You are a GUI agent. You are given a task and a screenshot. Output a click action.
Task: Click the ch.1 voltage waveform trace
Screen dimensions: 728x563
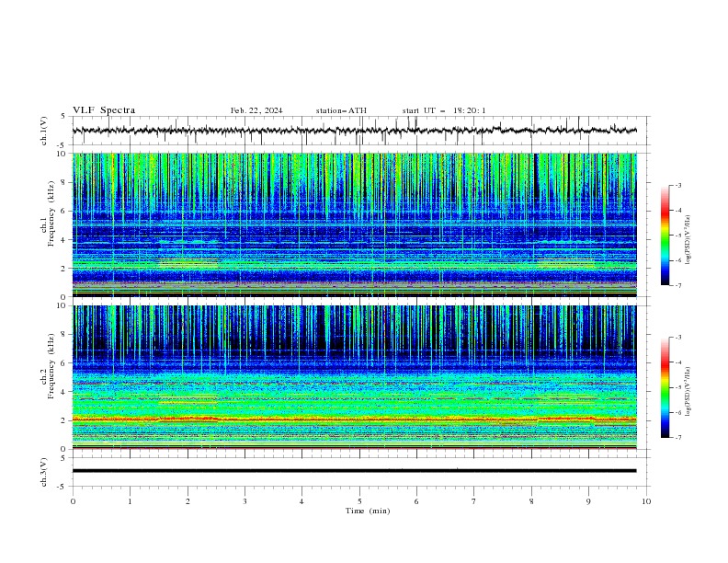354,131
